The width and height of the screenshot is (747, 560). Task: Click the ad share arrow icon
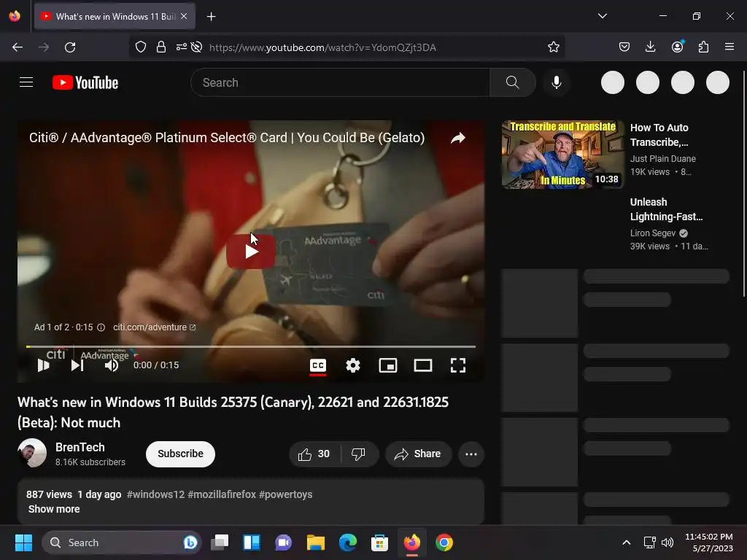(x=458, y=138)
